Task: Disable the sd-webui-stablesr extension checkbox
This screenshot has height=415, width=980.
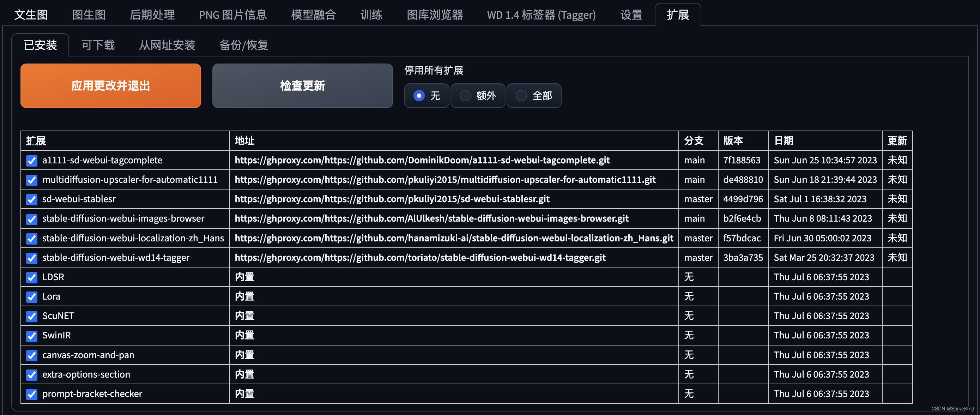Action: point(32,199)
